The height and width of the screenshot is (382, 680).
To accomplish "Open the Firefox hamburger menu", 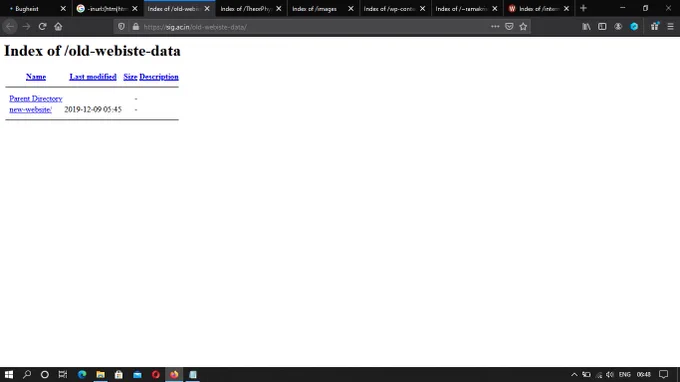I will pyautogui.click(x=670, y=27).
